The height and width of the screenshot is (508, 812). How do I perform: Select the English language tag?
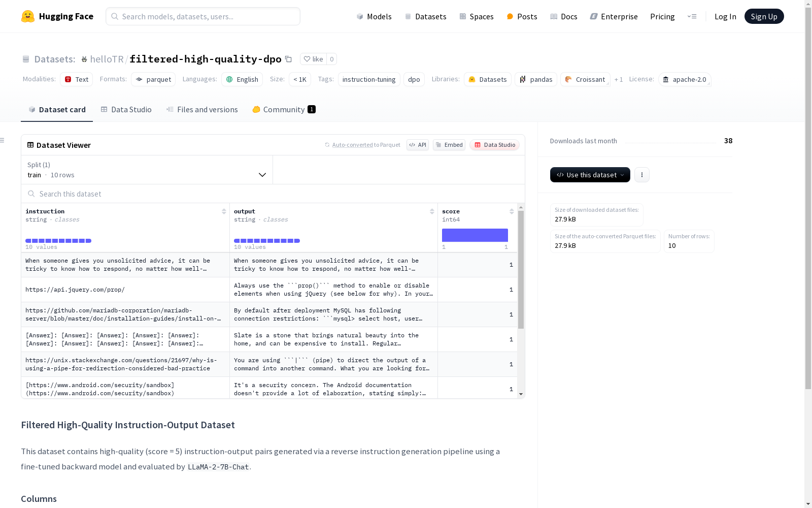click(242, 79)
